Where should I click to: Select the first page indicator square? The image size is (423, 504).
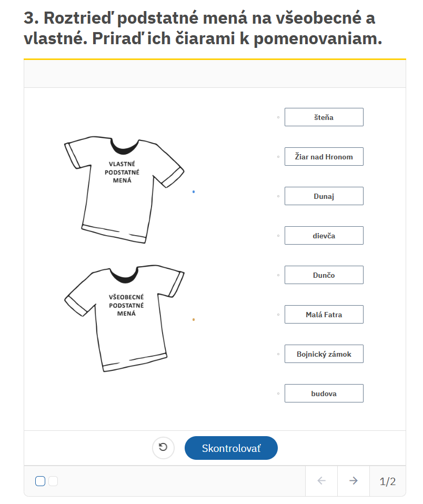click(40, 481)
